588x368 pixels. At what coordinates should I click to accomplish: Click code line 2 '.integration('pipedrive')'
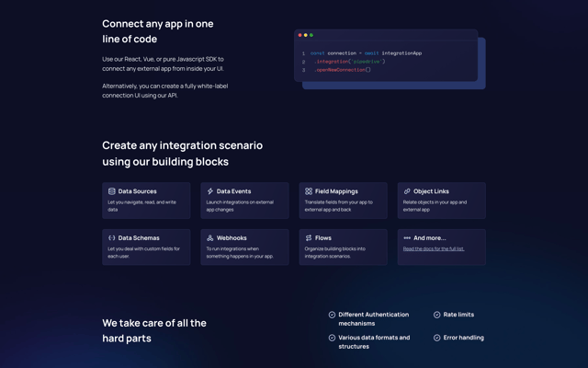click(349, 62)
